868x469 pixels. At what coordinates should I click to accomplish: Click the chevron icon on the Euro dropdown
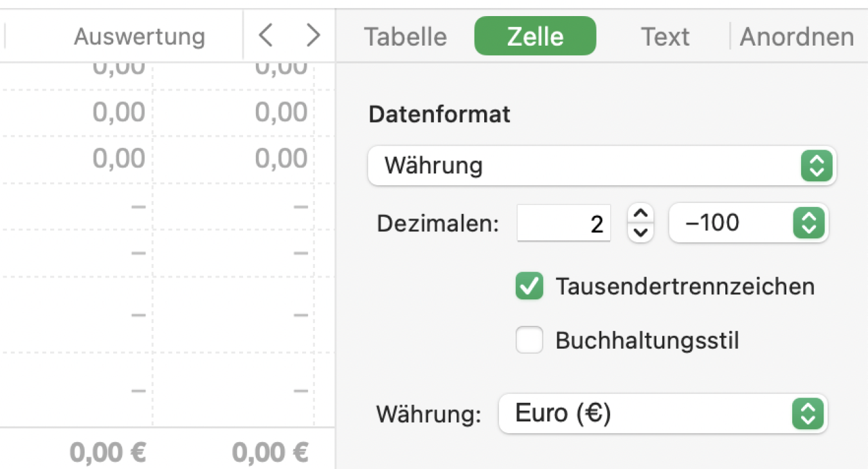tap(808, 414)
